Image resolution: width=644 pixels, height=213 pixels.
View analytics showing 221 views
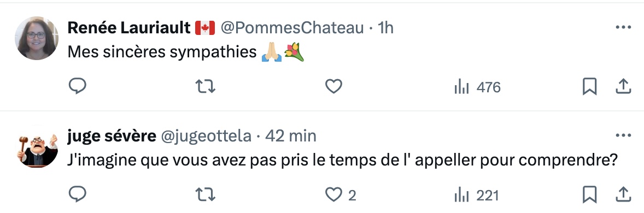tap(476, 196)
